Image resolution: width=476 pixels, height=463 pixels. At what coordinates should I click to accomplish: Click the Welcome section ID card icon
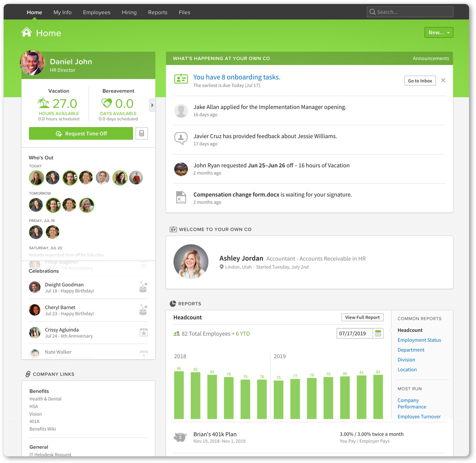point(173,229)
